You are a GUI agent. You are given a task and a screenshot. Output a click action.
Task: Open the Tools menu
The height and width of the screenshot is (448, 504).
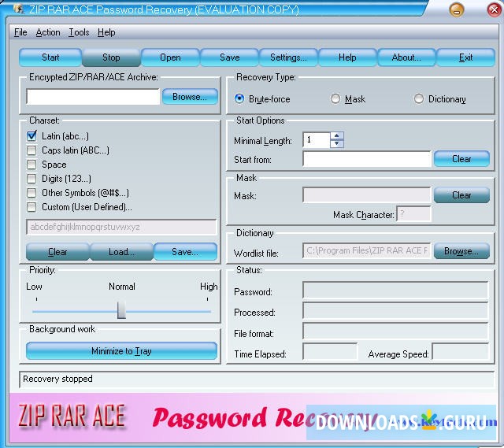79,32
